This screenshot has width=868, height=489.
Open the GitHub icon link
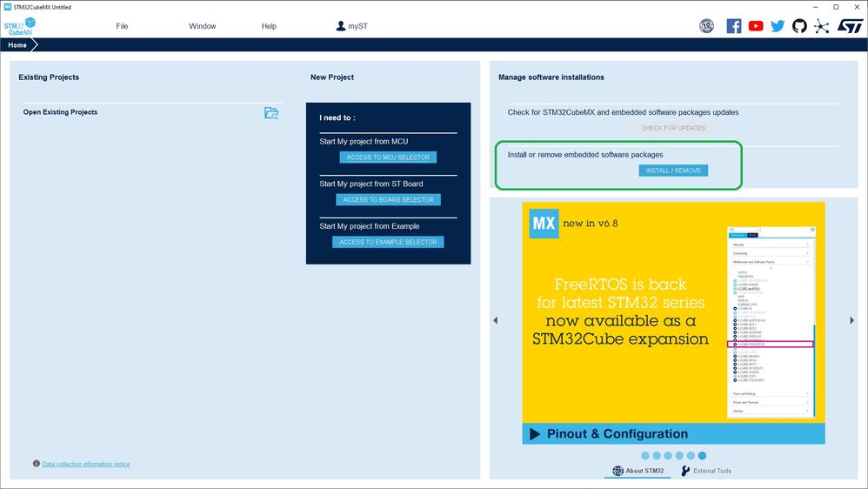tap(799, 25)
